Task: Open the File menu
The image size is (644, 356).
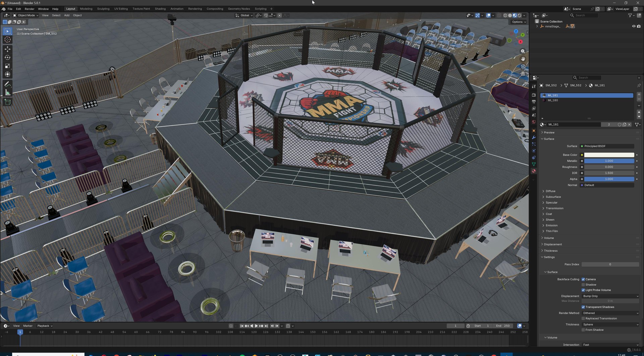Action: pos(10,9)
